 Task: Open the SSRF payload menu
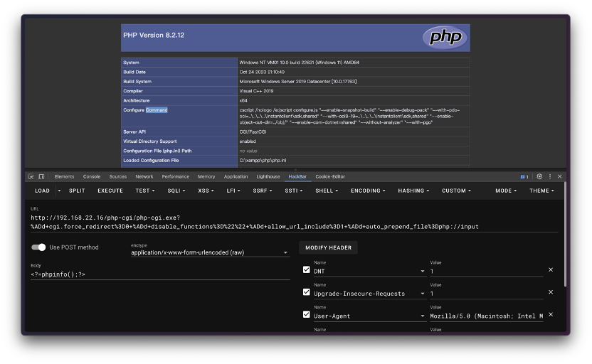coord(263,191)
